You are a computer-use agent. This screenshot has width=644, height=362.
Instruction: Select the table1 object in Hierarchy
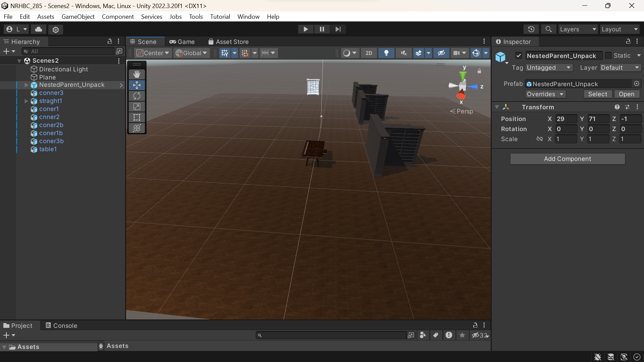48,149
